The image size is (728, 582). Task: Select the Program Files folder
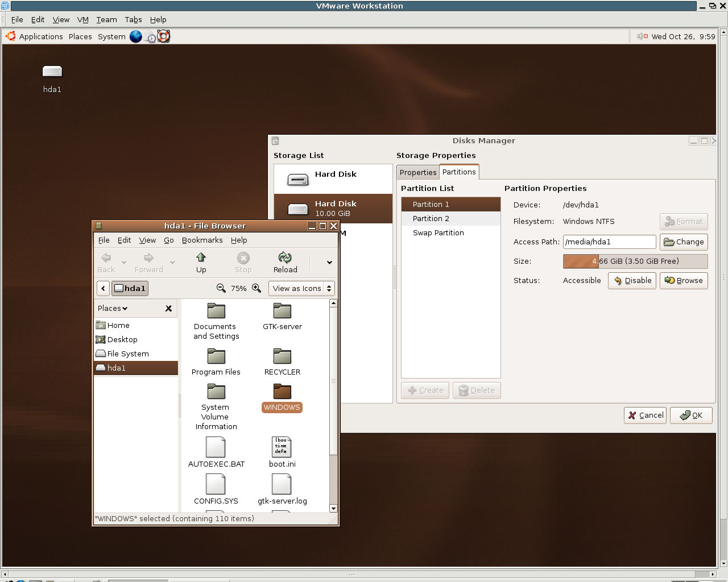pyautogui.click(x=216, y=362)
